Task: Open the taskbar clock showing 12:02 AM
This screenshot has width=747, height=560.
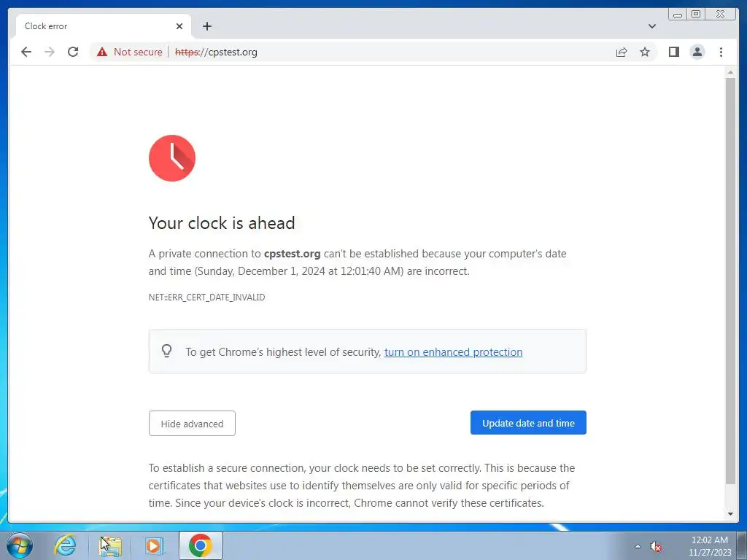Action: [710, 545]
